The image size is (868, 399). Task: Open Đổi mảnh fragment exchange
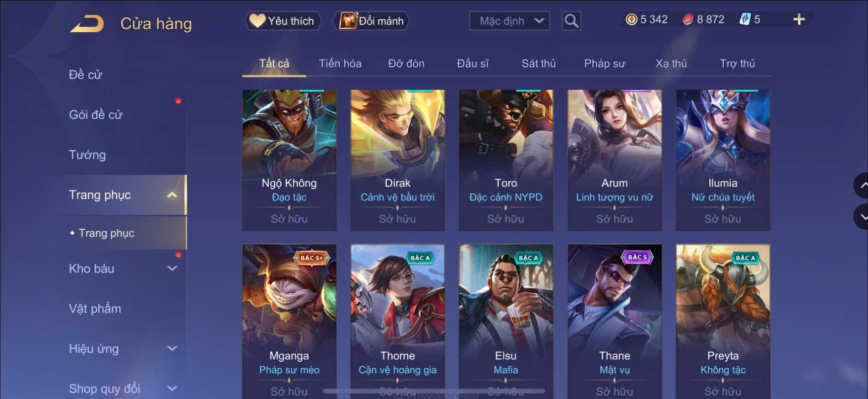(x=371, y=21)
